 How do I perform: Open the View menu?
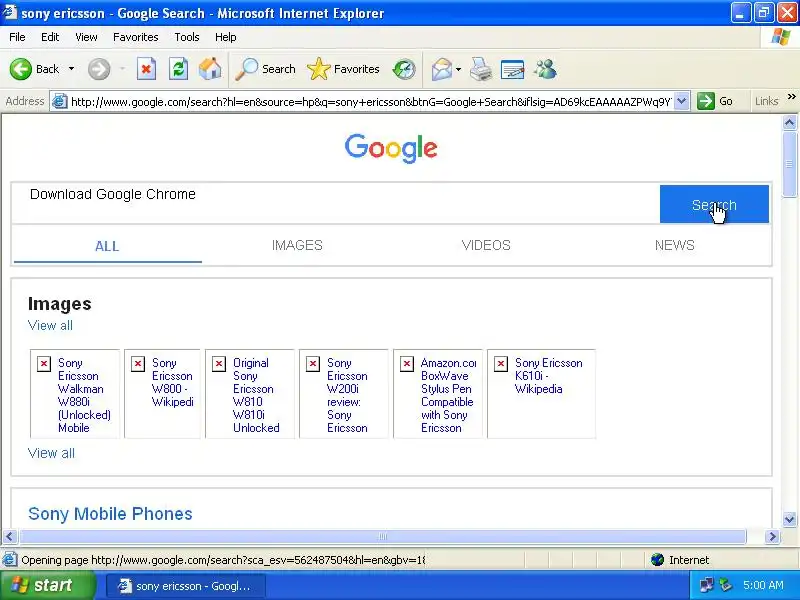[x=86, y=37]
